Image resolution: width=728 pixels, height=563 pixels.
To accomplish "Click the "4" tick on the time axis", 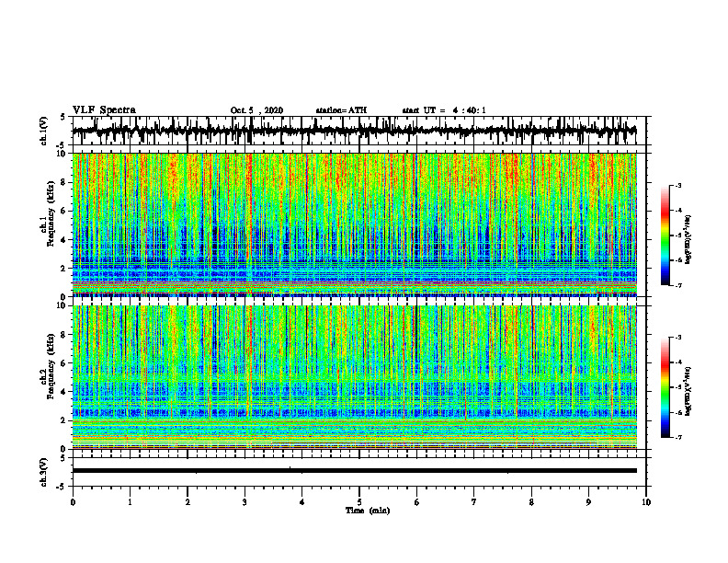I will [302, 502].
